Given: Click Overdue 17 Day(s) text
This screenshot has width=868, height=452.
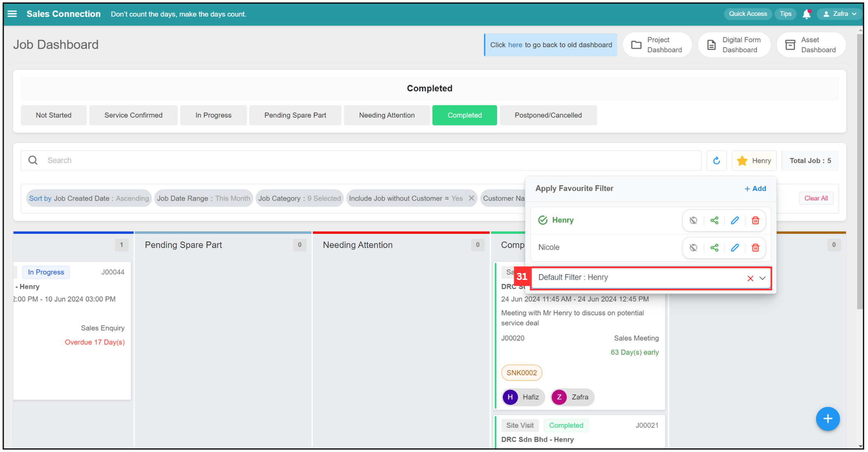Looking at the screenshot, I should click(x=95, y=342).
